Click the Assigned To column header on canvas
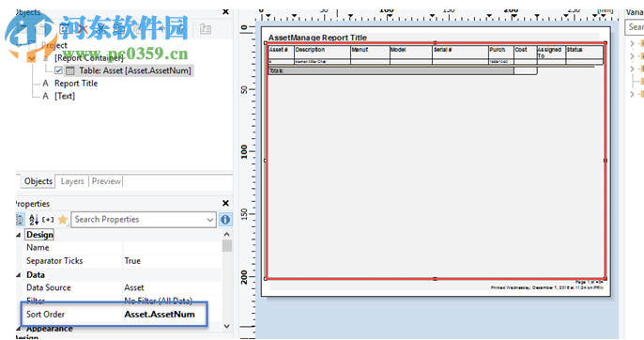Image resolution: width=644 pixels, height=340 pixels. click(x=549, y=53)
